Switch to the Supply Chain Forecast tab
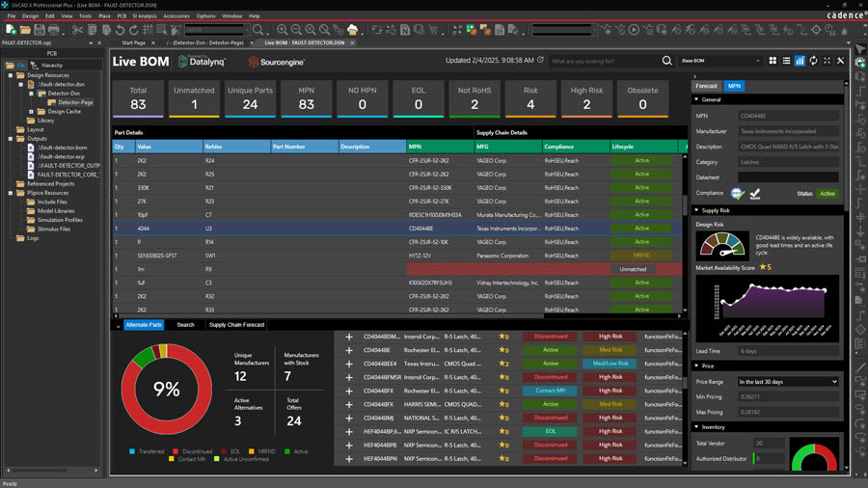868x488 pixels. coord(236,325)
